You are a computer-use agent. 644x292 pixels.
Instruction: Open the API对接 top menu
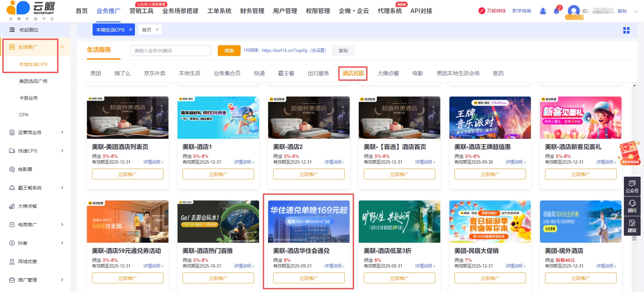pyautogui.click(x=421, y=11)
